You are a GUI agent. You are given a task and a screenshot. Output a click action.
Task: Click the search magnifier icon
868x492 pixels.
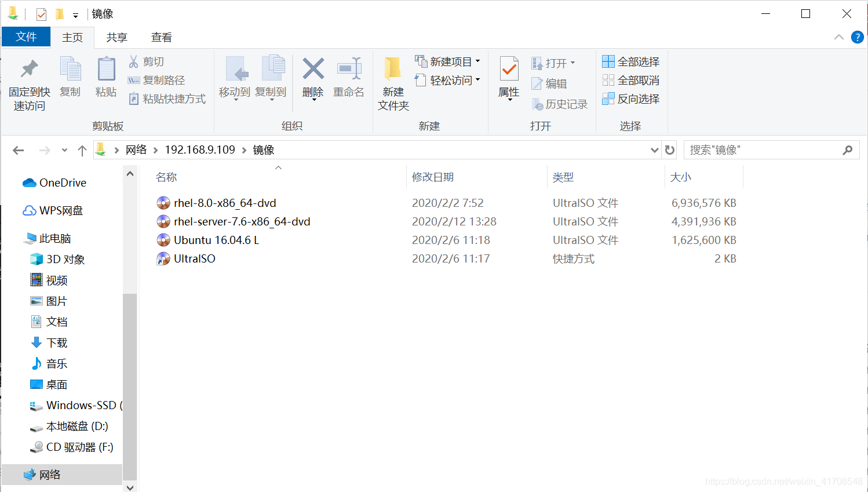point(848,150)
